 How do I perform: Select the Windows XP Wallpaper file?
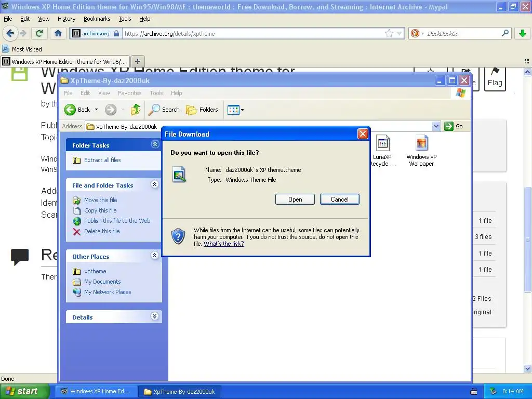[x=421, y=150]
